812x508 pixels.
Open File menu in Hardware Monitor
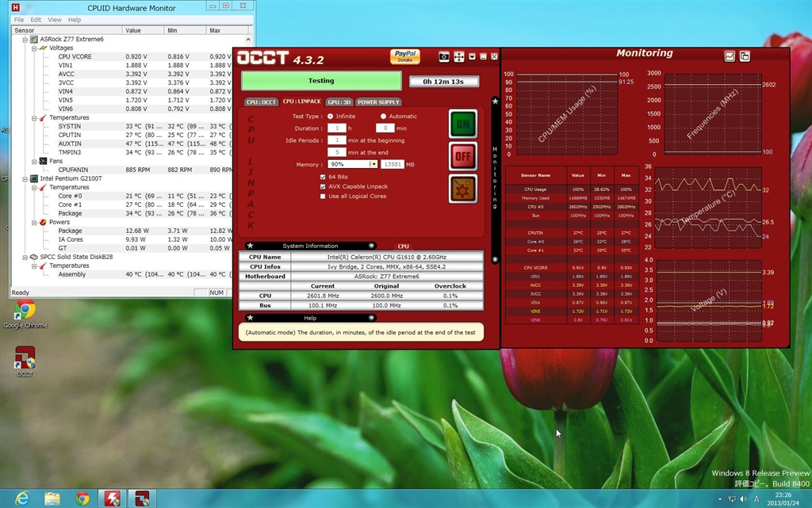pyautogui.click(x=19, y=20)
